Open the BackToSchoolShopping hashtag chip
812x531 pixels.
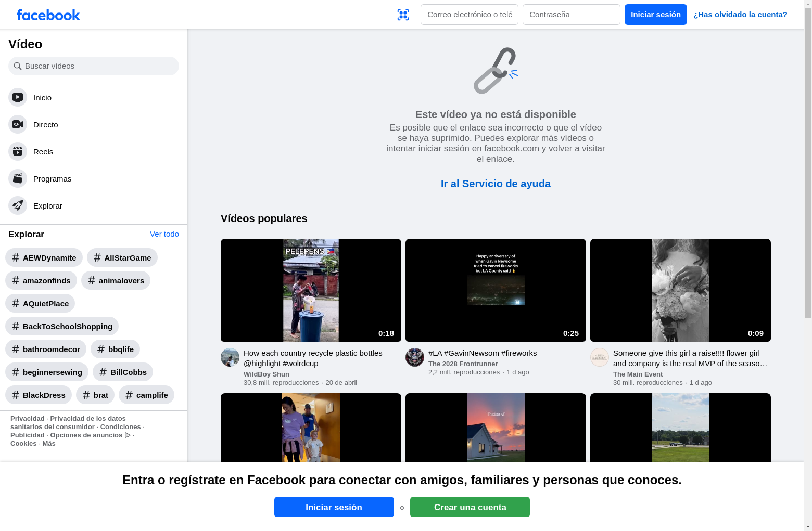pyautogui.click(x=62, y=326)
